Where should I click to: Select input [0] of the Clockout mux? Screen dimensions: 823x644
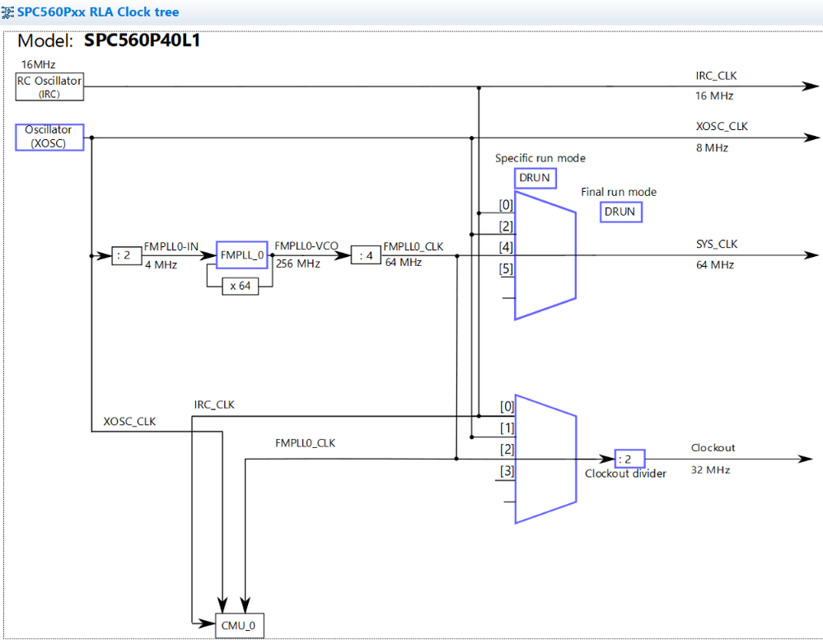point(507,406)
